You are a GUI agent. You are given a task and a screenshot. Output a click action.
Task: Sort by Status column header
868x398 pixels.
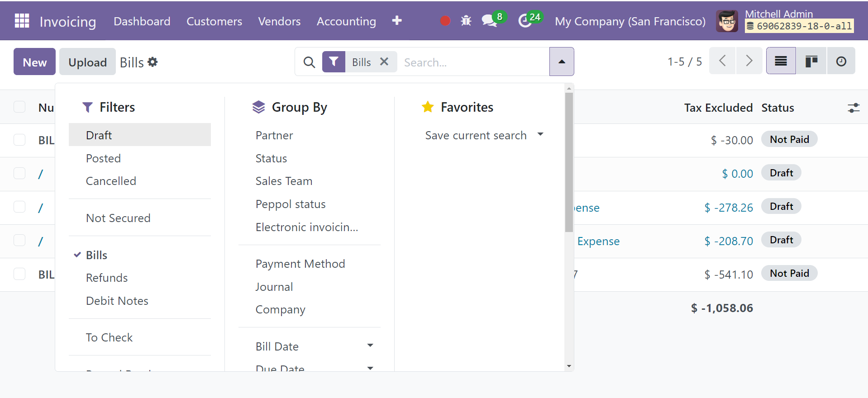[x=777, y=108]
